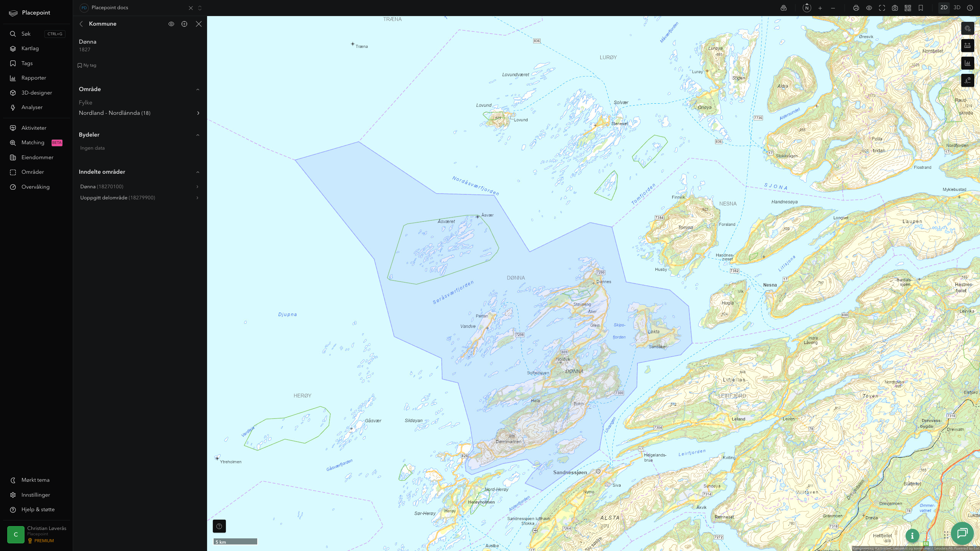Screen dimensions: 980x551
Task: Activate the click-select tool on map
Action: tap(967, 28)
